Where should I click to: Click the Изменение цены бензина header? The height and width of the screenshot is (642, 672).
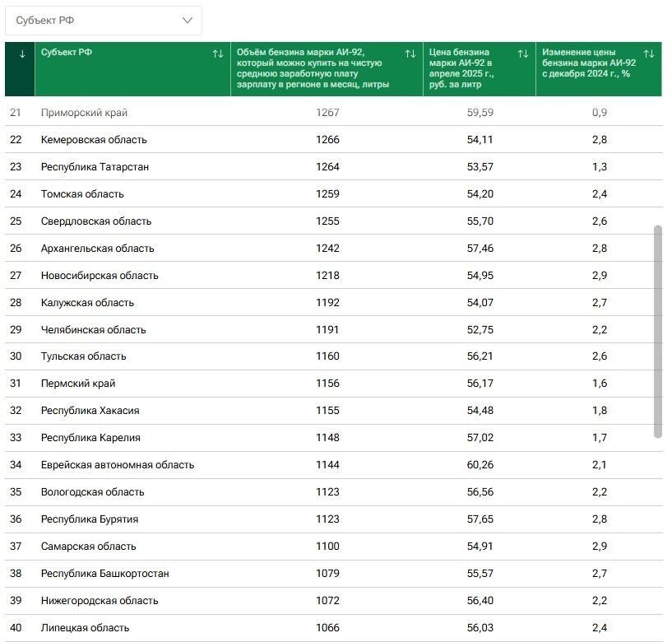point(599,68)
